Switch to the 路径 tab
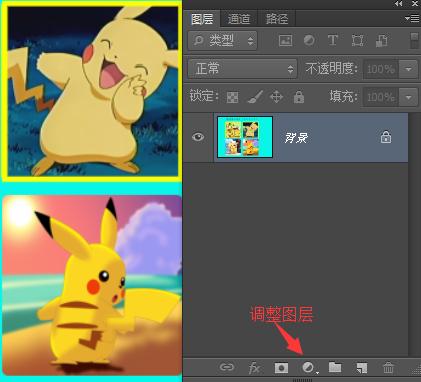The width and height of the screenshot is (421, 382). (277, 19)
